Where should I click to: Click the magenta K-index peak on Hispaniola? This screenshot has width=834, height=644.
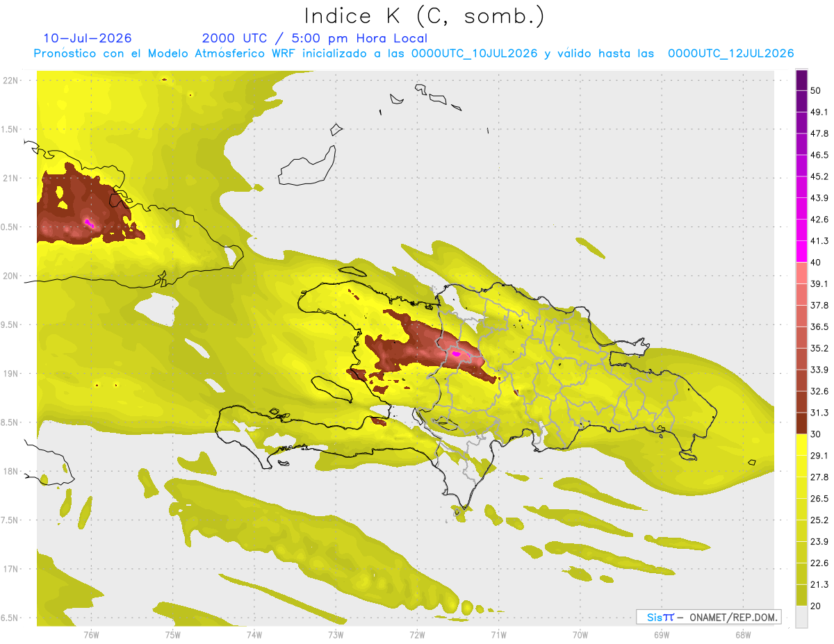point(457,354)
